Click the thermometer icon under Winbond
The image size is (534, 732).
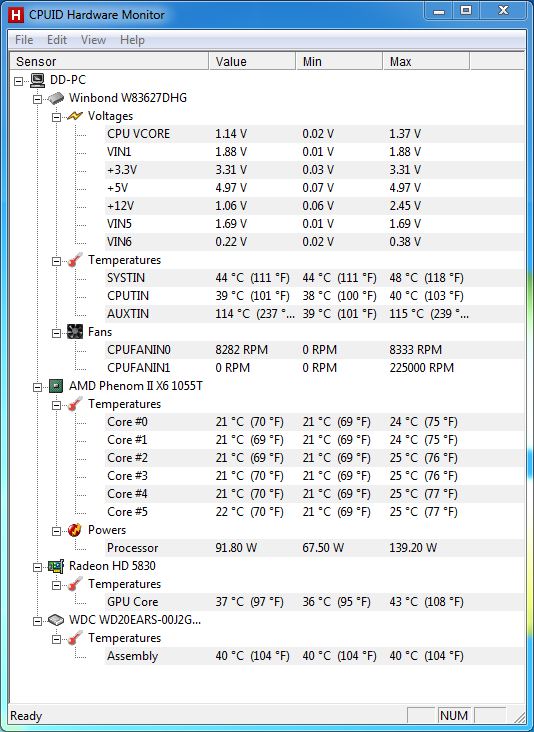click(x=75, y=260)
